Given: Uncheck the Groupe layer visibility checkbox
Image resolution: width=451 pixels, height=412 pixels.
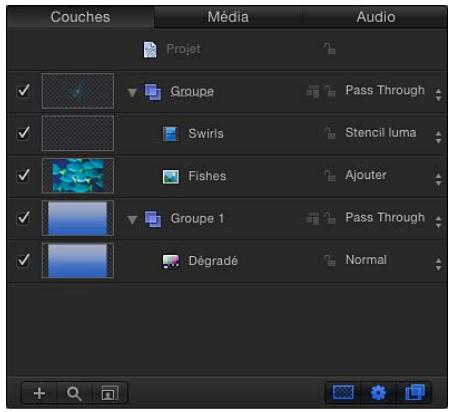Looking at the screenshot, I should [23, 91].
